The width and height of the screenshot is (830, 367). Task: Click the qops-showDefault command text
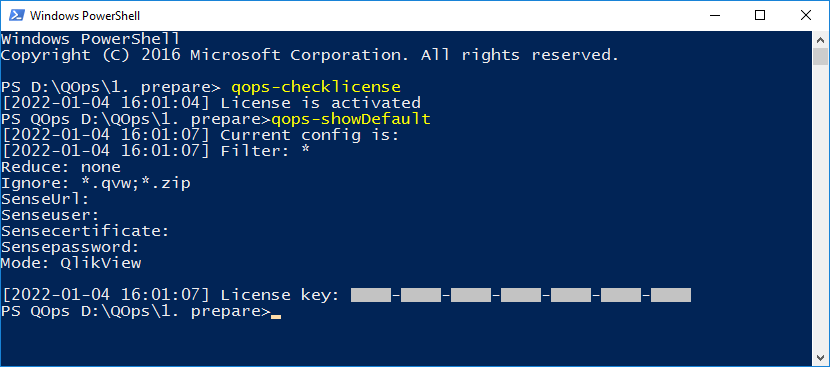[x=350, y=119]
